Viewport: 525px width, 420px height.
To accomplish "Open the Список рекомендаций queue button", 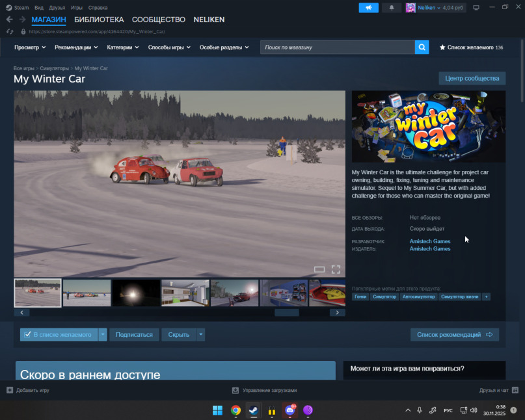I will pyautogui.click(x=455, y=334).
